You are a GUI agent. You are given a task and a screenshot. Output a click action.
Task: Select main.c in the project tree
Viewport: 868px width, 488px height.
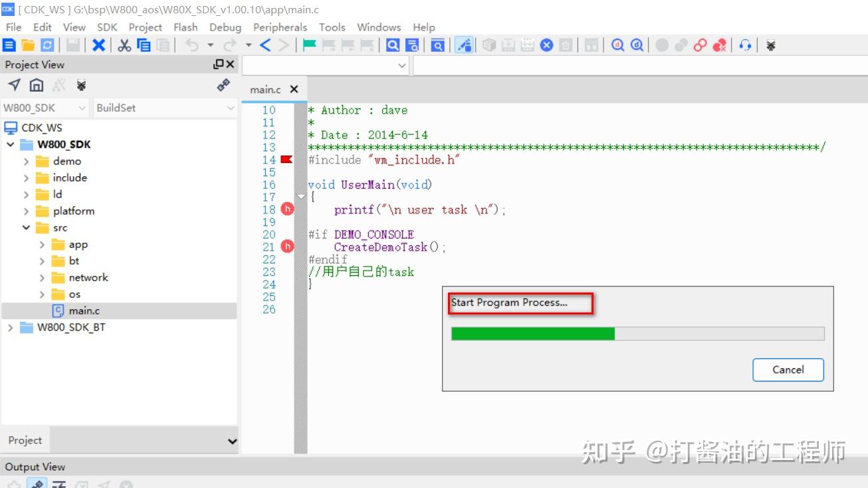[85, 310]
